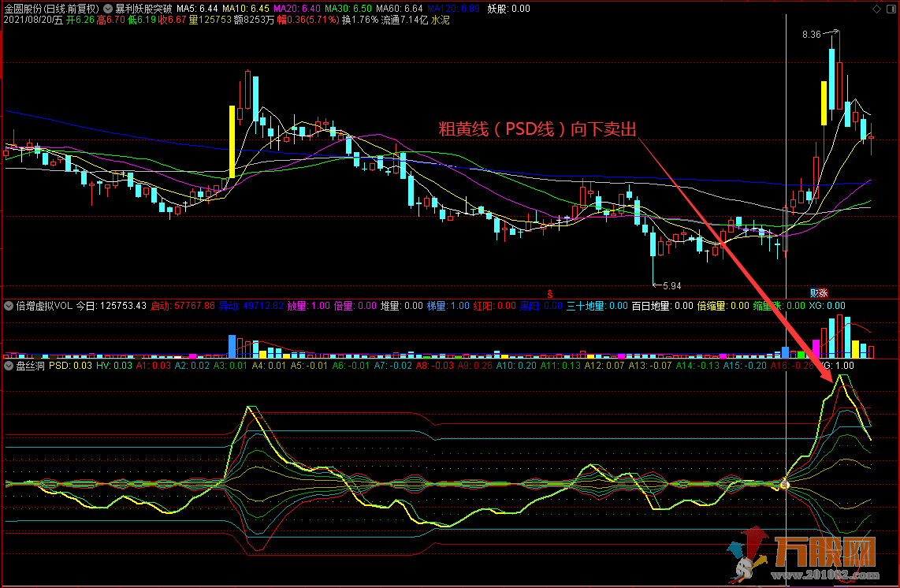Viewport: 900px width, 588px height.
Task: Click the low price 低6.19
Action: (x=142, y=20)
